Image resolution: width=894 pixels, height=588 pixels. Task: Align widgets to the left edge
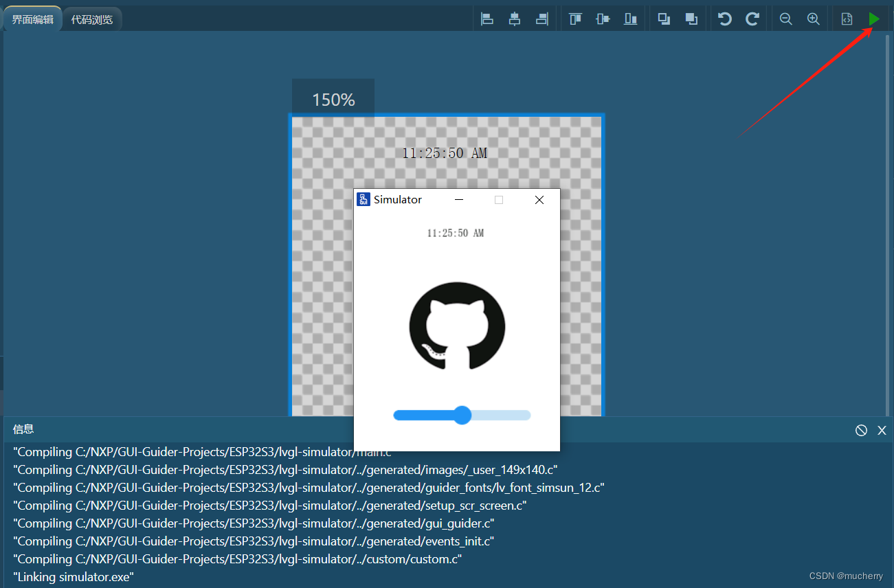(487, 19)
